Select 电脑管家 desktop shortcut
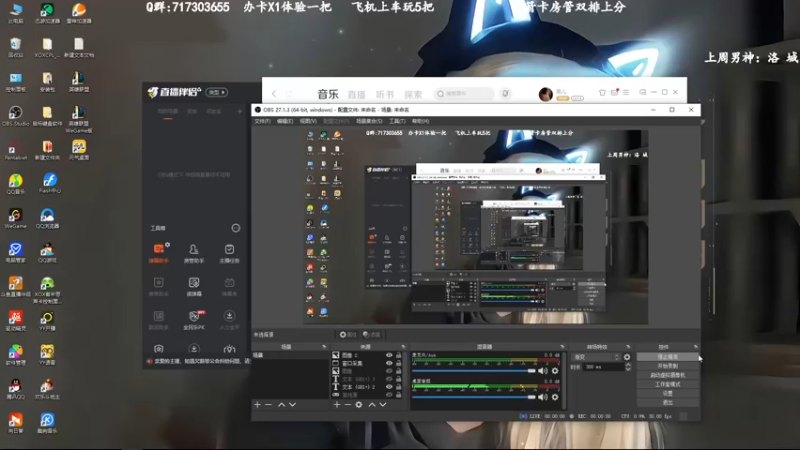800x450 pixels. click(x=15, y=253)
